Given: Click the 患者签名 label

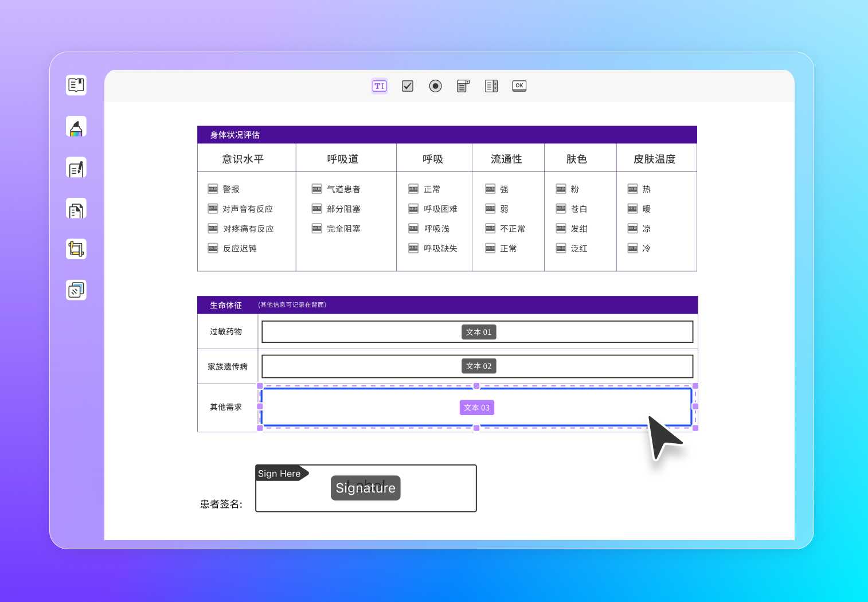Looking at the screenshot, I should [x=221, y=504].
